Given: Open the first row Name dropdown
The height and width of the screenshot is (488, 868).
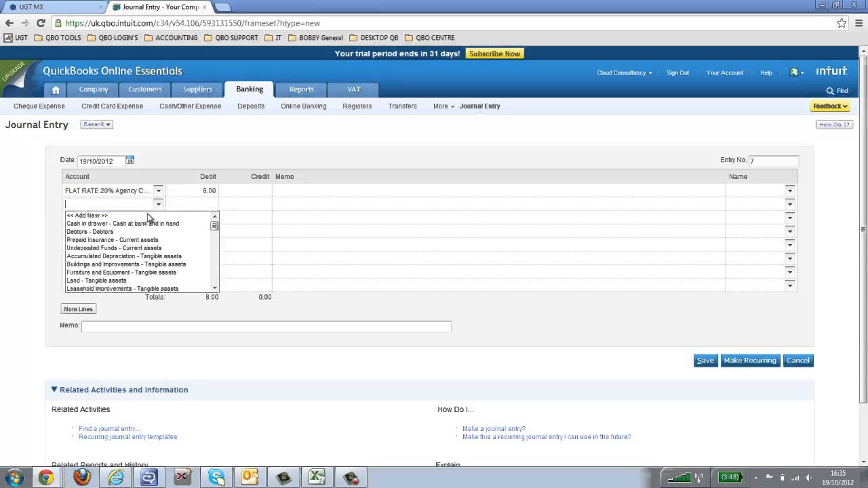Looking at the screenshot, I should tap(789, 190).
